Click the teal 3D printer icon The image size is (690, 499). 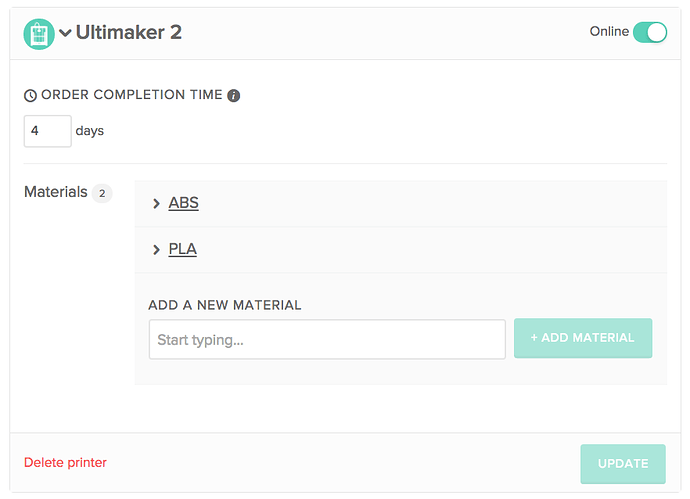coord(39,33)
